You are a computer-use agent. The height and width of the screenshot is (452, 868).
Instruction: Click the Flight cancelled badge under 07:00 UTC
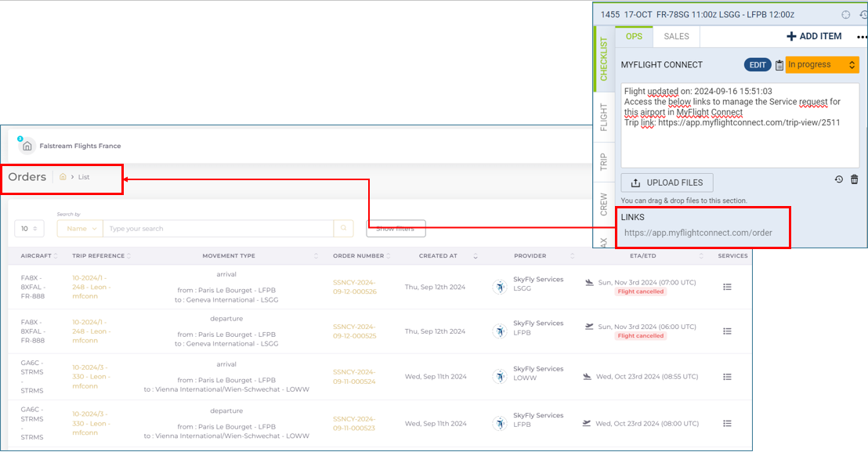pos(641,291)
